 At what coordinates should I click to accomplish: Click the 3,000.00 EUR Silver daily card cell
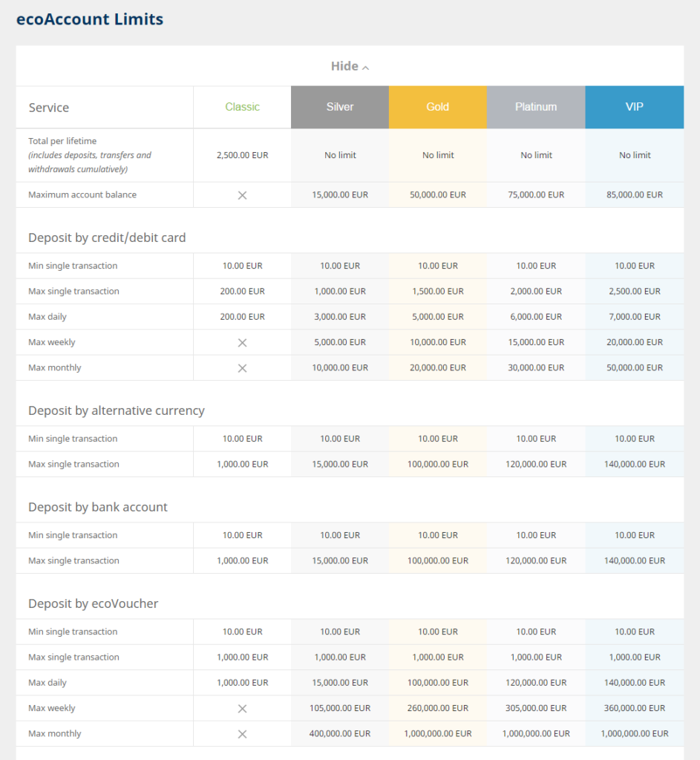pos(340,317)
